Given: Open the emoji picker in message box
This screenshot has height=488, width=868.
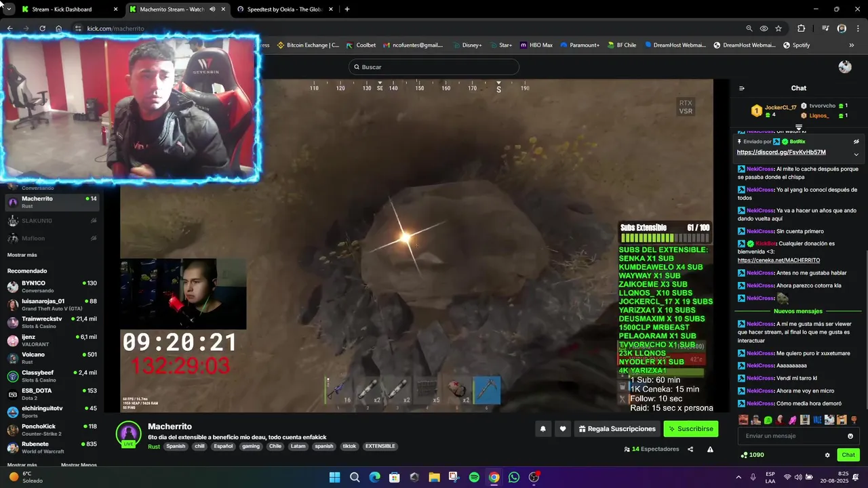Looking at the screenshot, I should click(850, 436).
